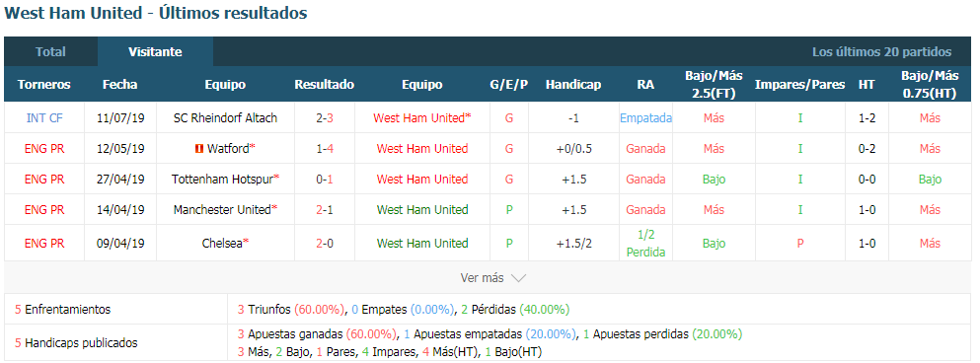This screenshot has height=363, width=980.
Task: Open the 1-4 Watford match result
Action: (325, 149)
